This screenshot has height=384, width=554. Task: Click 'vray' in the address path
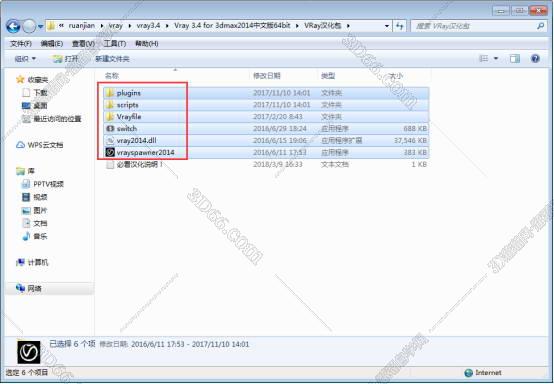(x=116, y=26)
